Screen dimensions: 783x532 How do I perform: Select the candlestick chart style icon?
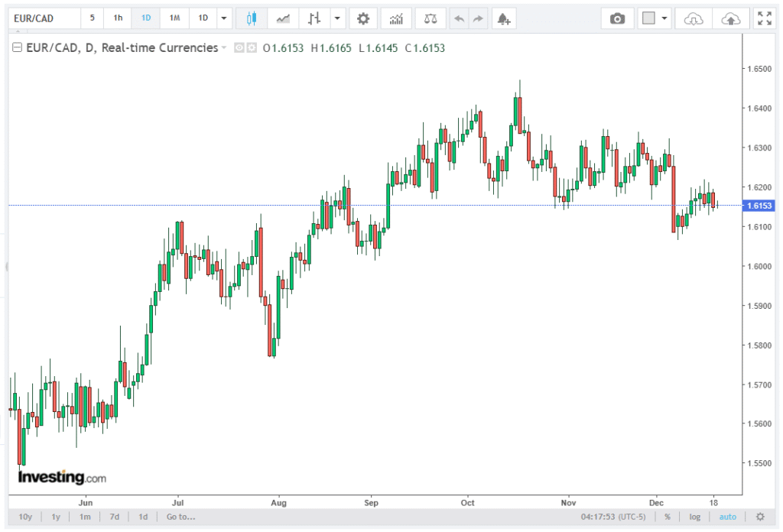point(252,18)
